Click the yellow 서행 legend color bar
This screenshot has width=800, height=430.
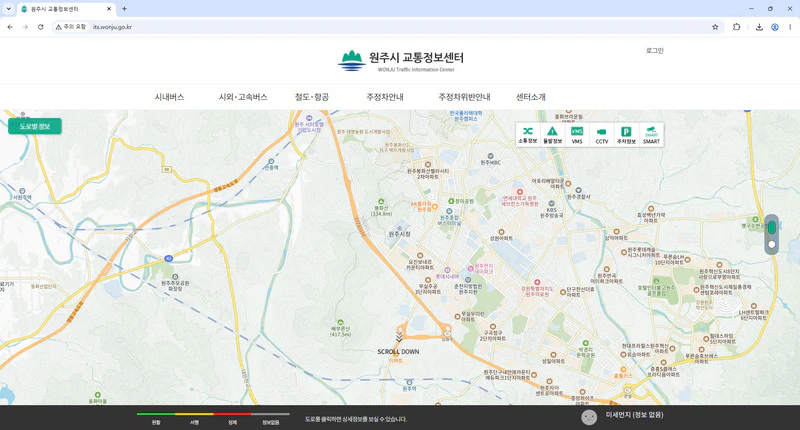(x=194, y=414)
